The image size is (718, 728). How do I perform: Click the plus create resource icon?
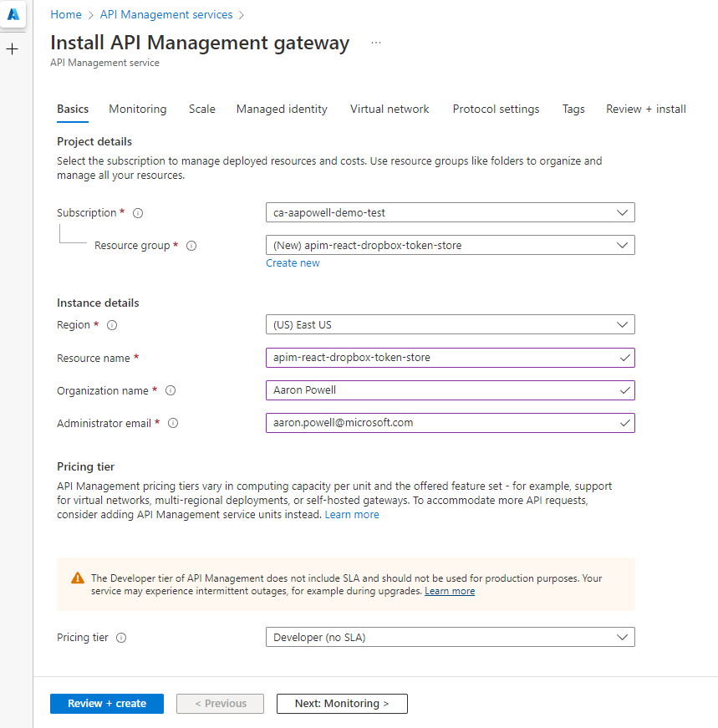tap(13, 49)
